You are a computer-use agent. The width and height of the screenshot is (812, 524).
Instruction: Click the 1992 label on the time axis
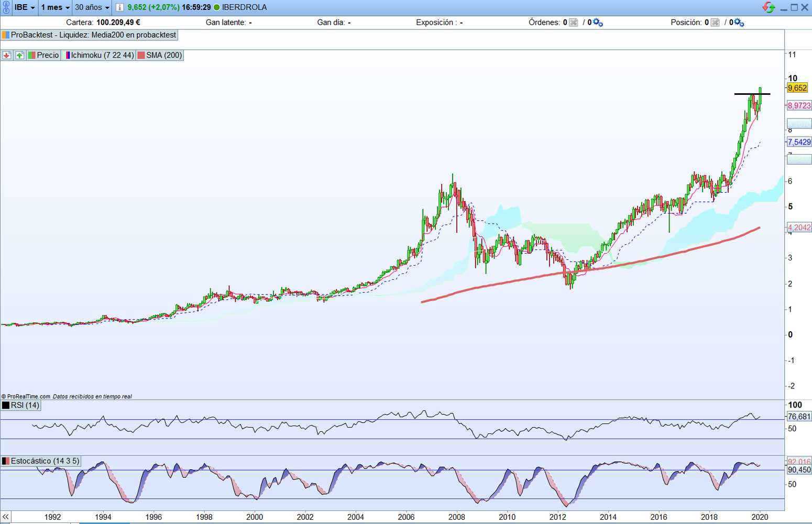coord(52,517)
